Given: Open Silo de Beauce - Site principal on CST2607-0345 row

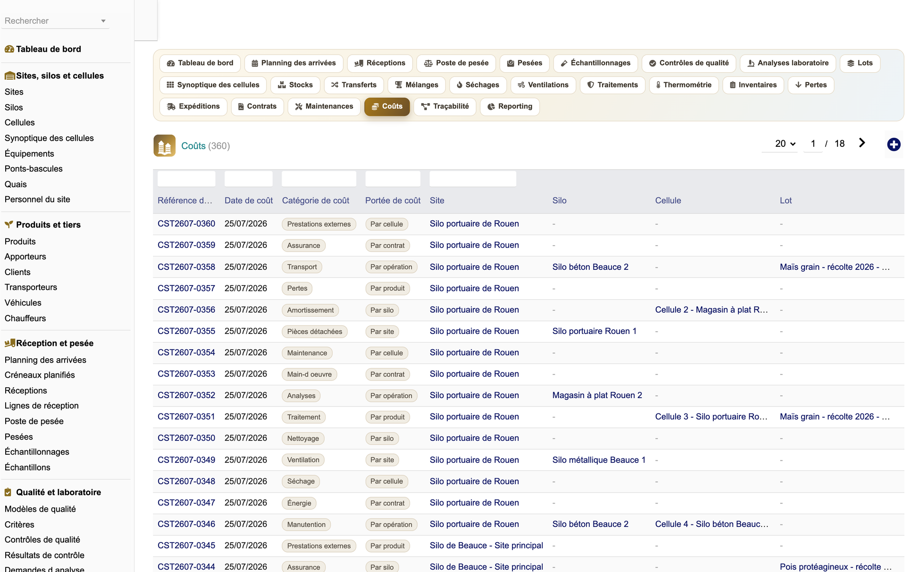Looking at the screenshot, I should pos(486,545).
